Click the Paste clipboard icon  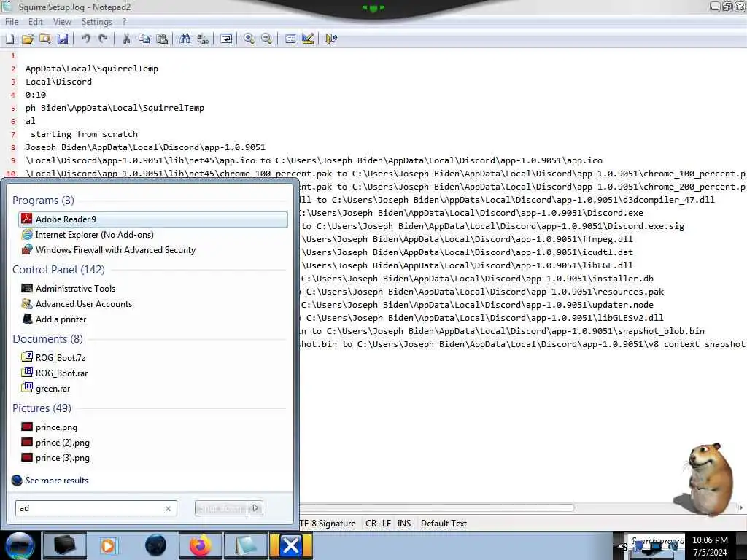pyautogui.click(x=162, y=39)
